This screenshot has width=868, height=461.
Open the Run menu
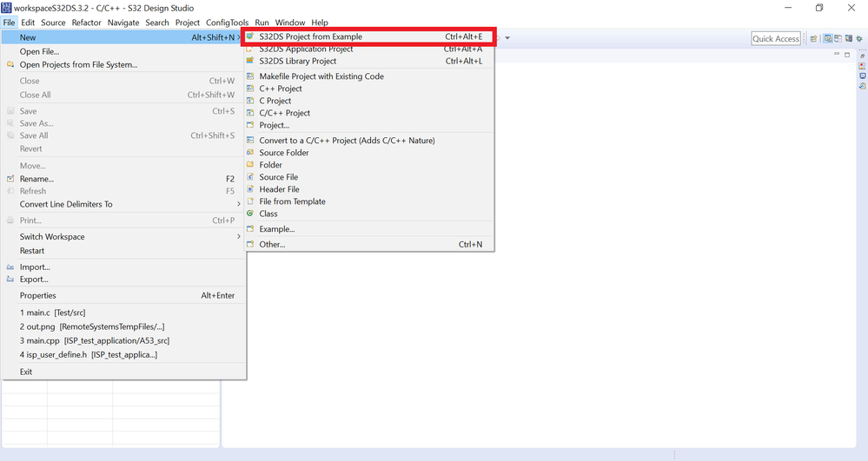262,23
